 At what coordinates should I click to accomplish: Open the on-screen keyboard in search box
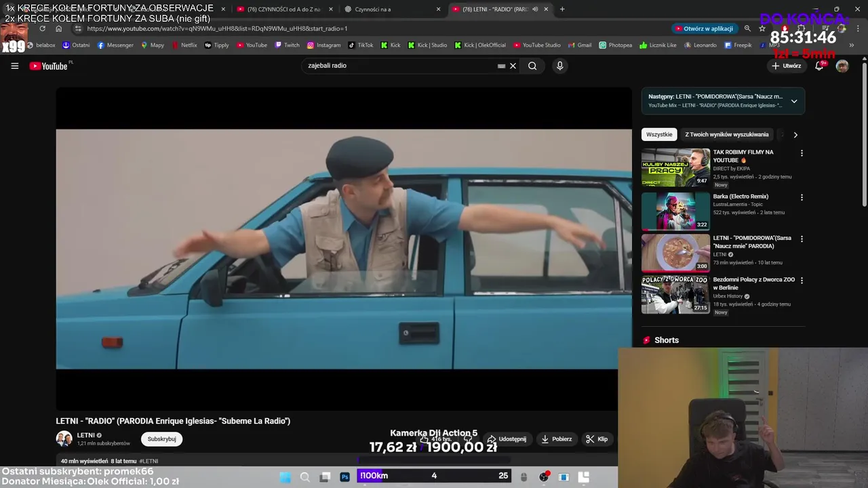click(501, 66)
